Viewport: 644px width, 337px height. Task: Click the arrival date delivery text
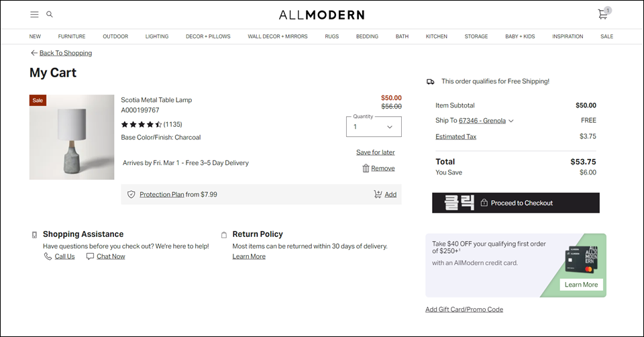click(186, 162)
